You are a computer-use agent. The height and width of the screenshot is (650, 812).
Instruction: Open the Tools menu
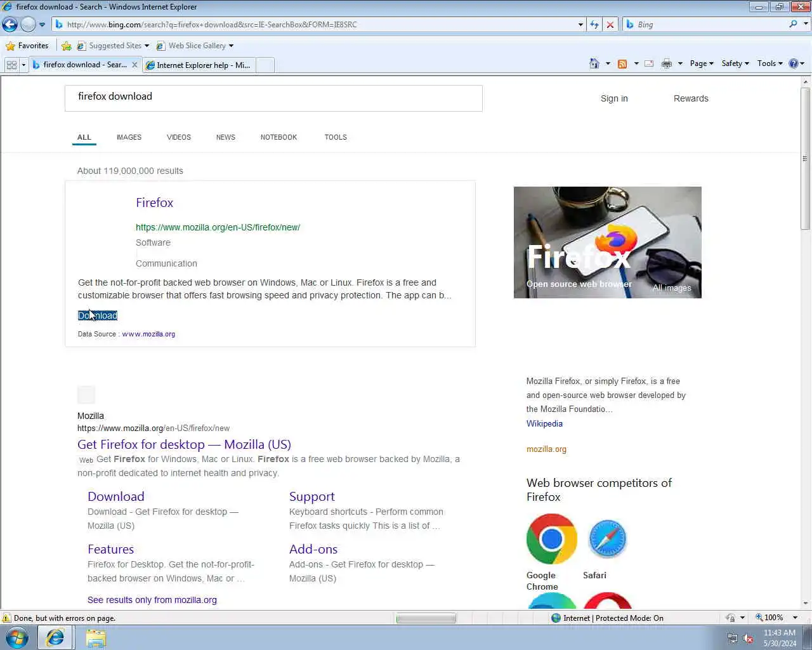tap(769, 63)
